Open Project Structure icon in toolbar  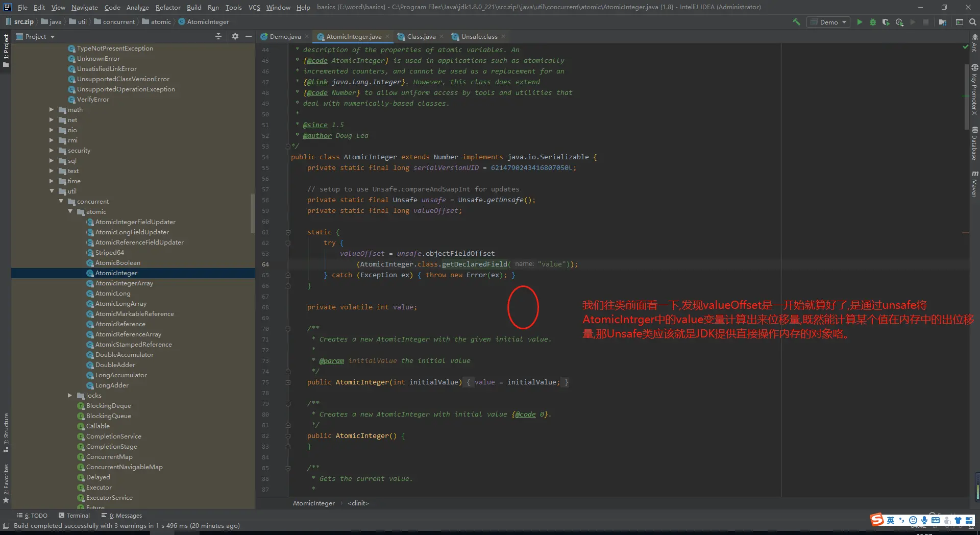(943, 22)
